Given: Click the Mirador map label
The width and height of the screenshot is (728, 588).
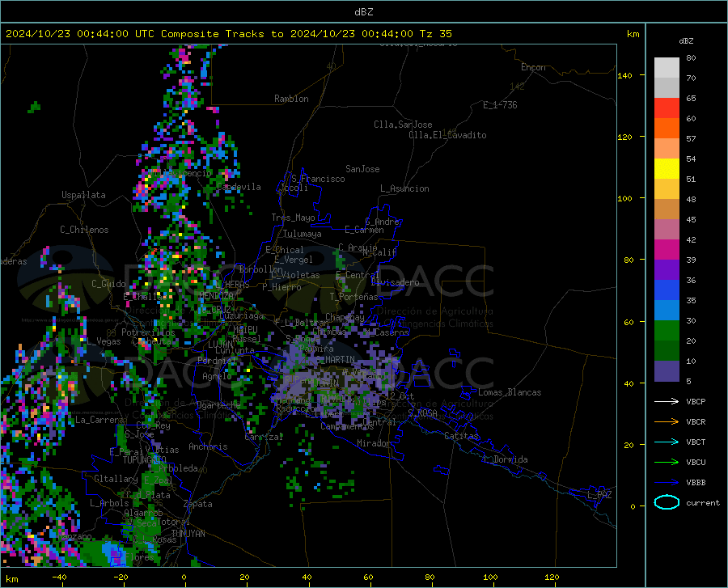Looking at the screenshot, I should (373, 443).
